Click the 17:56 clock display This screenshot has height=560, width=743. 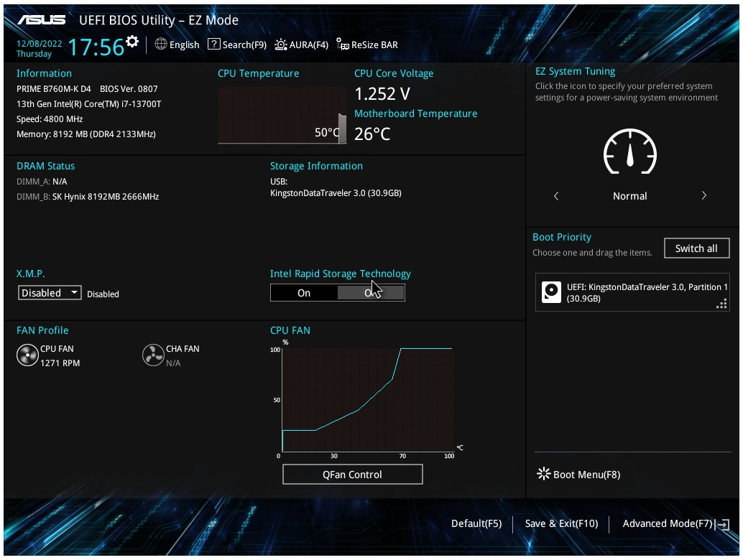point(96,47)
